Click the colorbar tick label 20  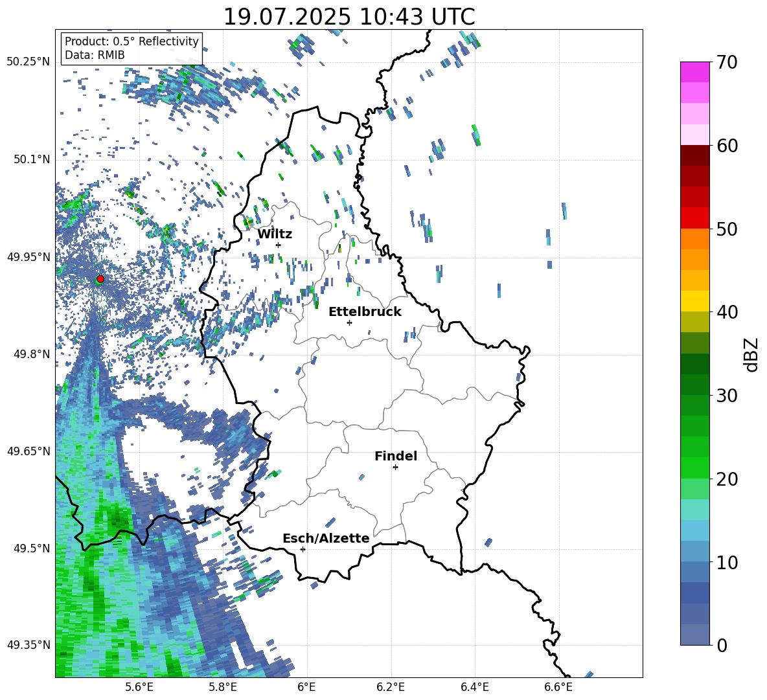click(x=727, y=479)
